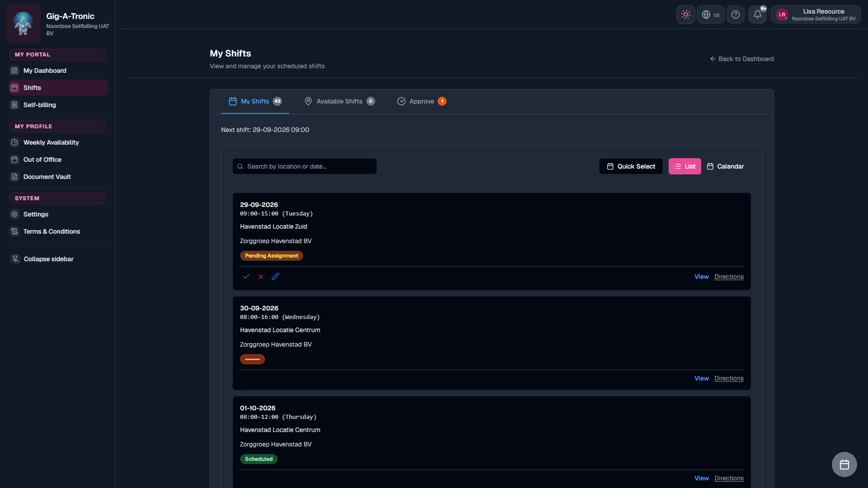Toggle light theme sun icon
The image size is (868, 488).
pyautogui.click(x=685, y=14)
